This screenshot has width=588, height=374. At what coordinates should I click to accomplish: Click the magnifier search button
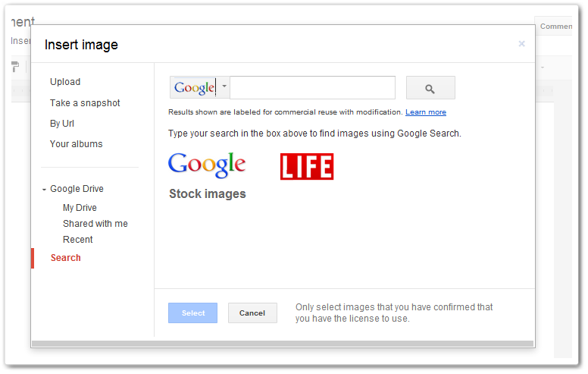430,88
